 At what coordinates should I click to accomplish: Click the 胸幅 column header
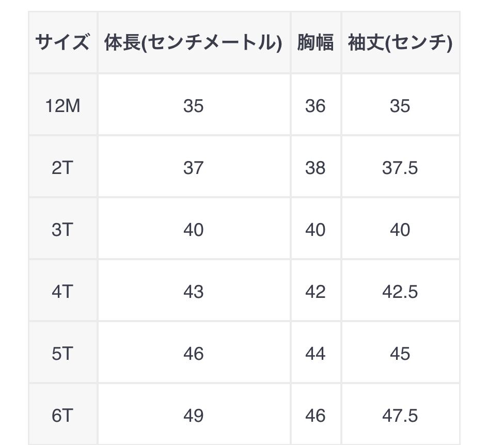coord(315,43)
